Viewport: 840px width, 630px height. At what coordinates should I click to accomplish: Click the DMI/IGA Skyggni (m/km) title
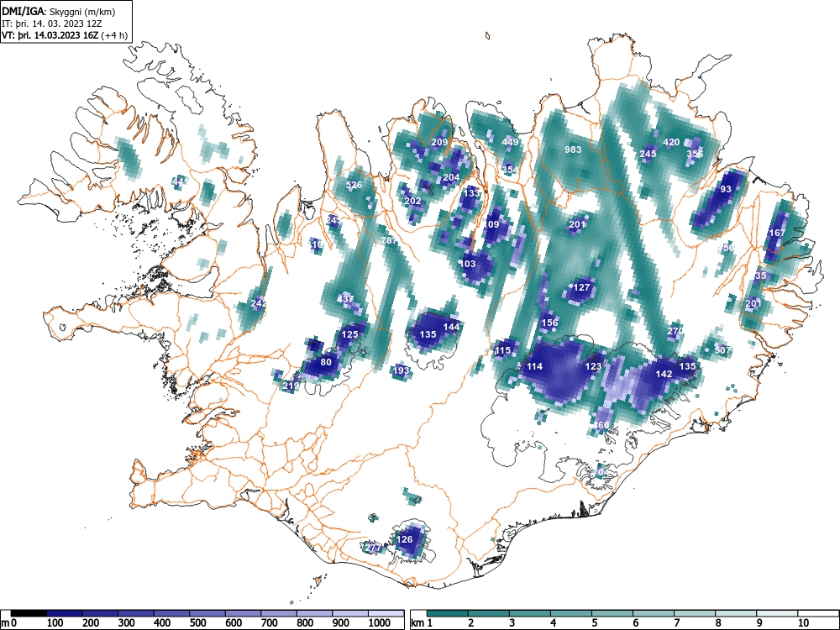coord(59,11)
